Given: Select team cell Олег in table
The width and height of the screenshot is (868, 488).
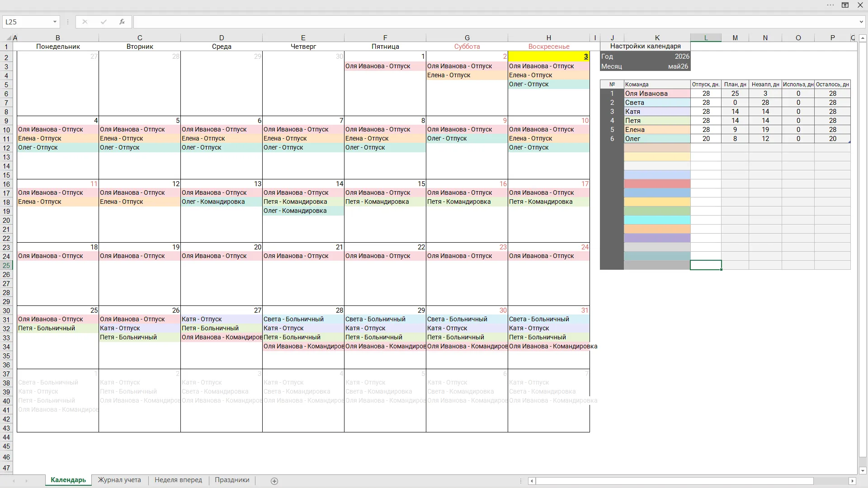Looking at the screenshot, I should click(657, 139).
